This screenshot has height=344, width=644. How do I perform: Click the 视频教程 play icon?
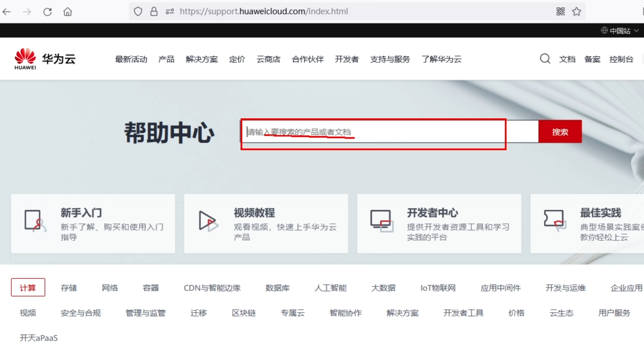coord(208,220)
